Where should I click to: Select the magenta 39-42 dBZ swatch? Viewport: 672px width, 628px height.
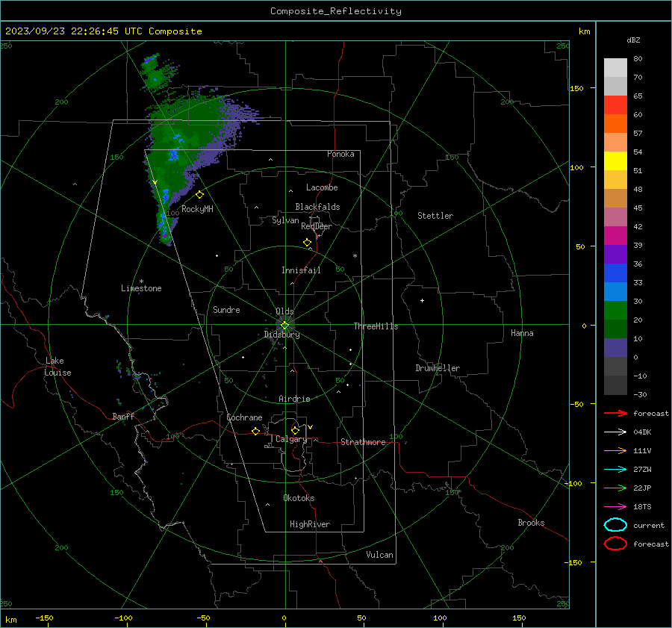[615, 236]
